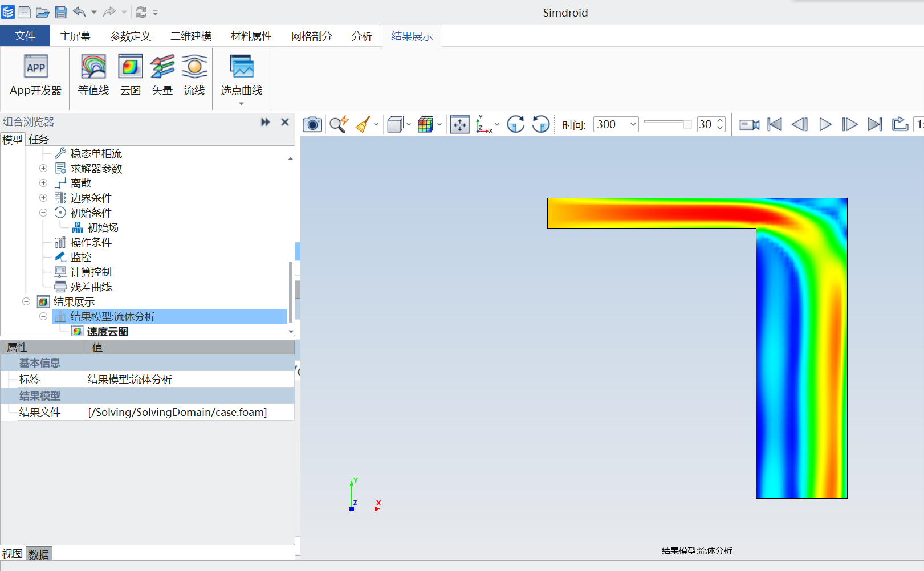Click the colored cube display mode icon
Viewport: 924px width, 571px height.
[426, 124]
